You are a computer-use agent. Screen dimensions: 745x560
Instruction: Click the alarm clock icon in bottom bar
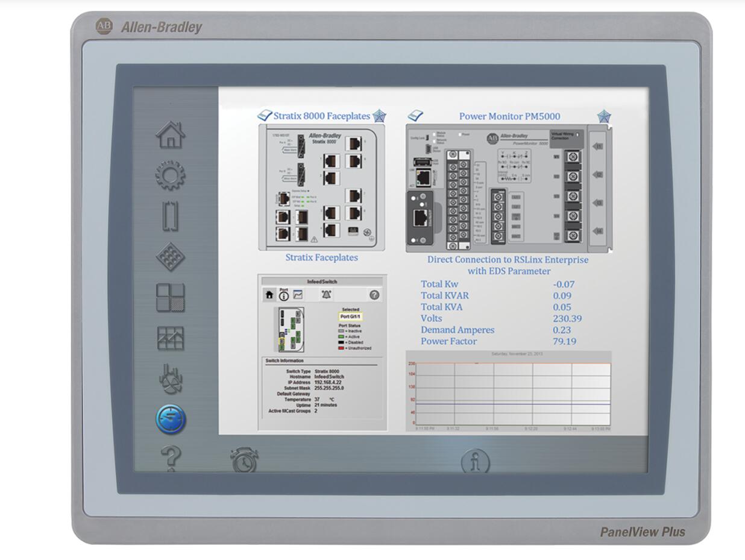click(244, 461)
